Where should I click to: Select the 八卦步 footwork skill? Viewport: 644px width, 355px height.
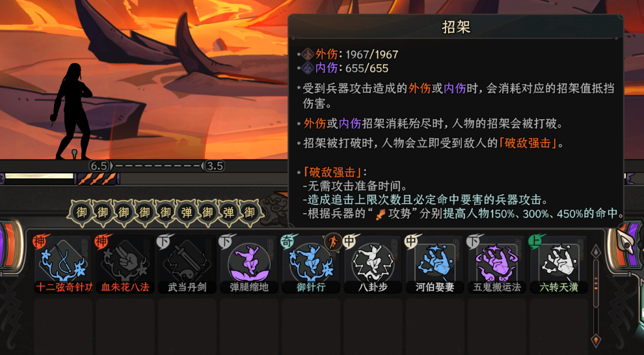[x=373, y=263]
